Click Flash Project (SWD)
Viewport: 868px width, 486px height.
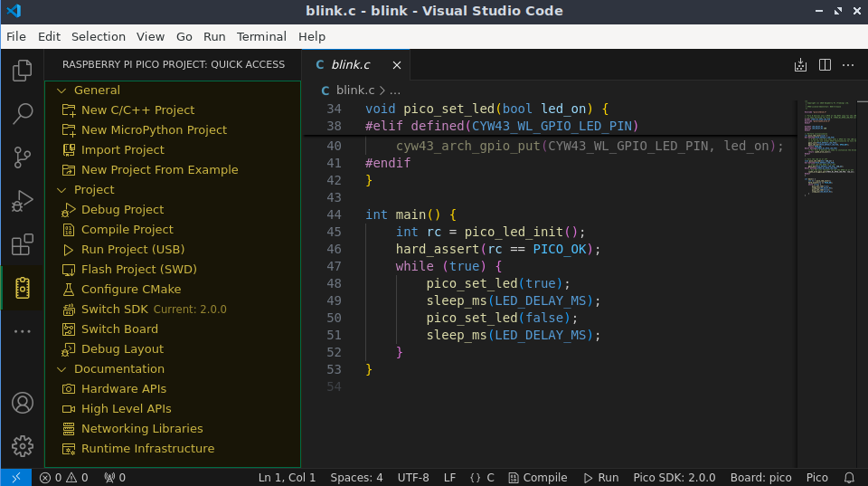tap(173, 270)
